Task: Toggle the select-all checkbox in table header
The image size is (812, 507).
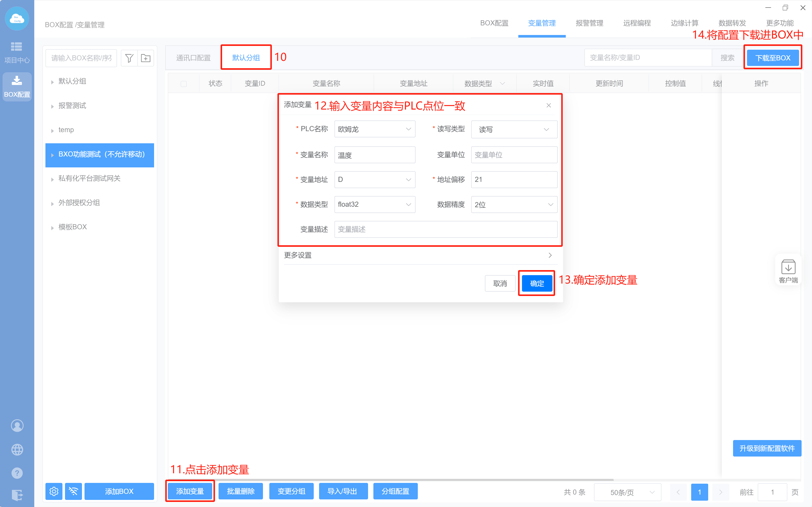Action: (184, 83)
